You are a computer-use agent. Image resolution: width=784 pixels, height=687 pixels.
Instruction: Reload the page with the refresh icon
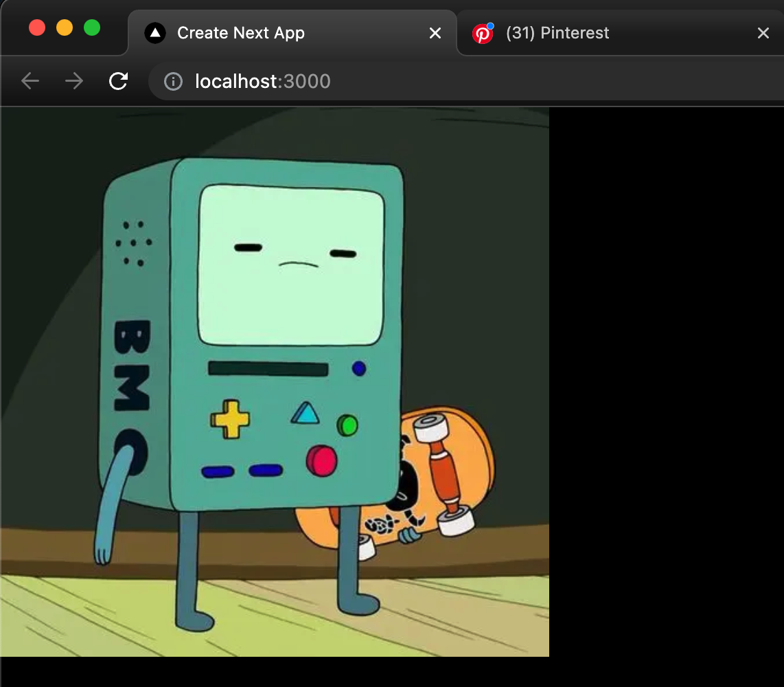(x=119, y=81)
